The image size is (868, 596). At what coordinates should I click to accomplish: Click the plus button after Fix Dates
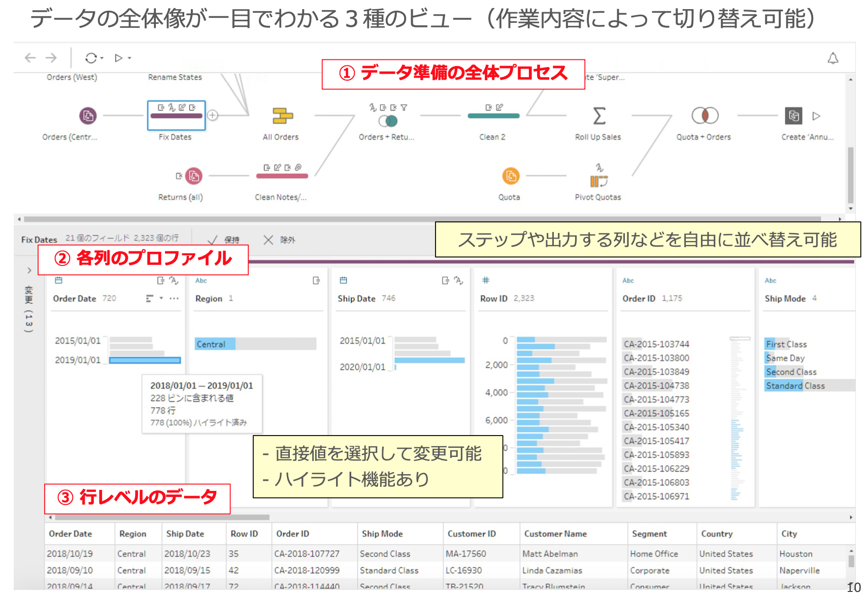(x=213, y=115)
